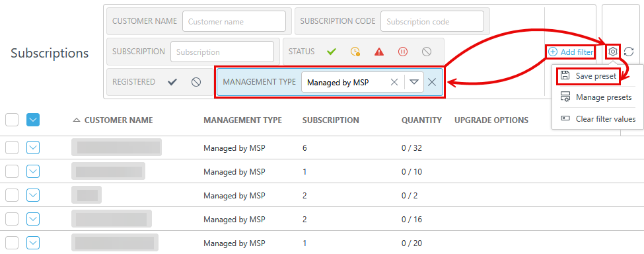Check the row with quantity 0 / 10

(x=12, y=171)
